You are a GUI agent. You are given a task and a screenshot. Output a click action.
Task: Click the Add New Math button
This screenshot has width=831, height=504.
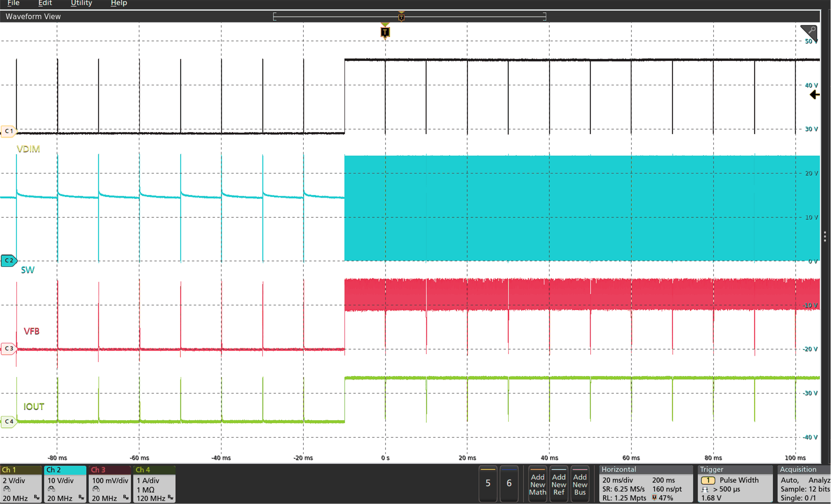[537, 484]
